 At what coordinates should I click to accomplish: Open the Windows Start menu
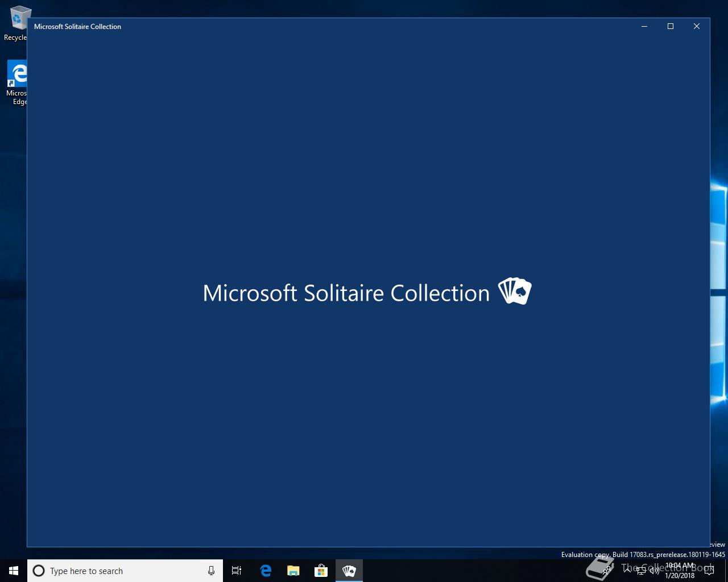click(14, 571)
